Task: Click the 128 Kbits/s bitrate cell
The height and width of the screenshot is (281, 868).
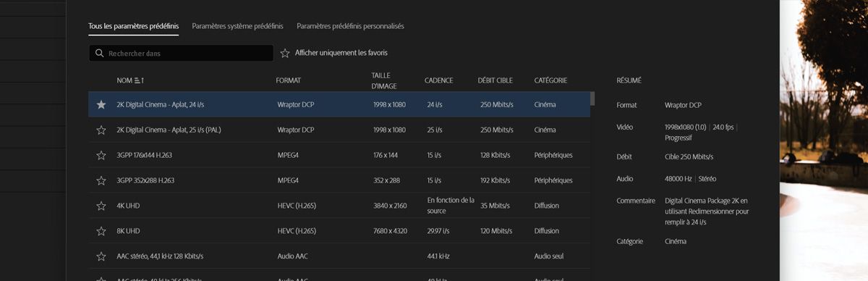Action: (x=496, y=155)
